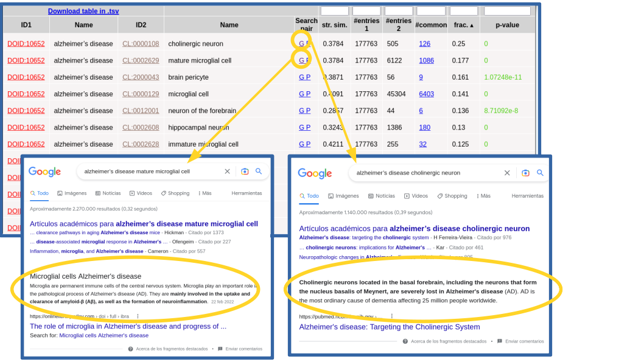
Task: Click camera image-search icon in cholinergic neuron search
Action: [525, 173]
